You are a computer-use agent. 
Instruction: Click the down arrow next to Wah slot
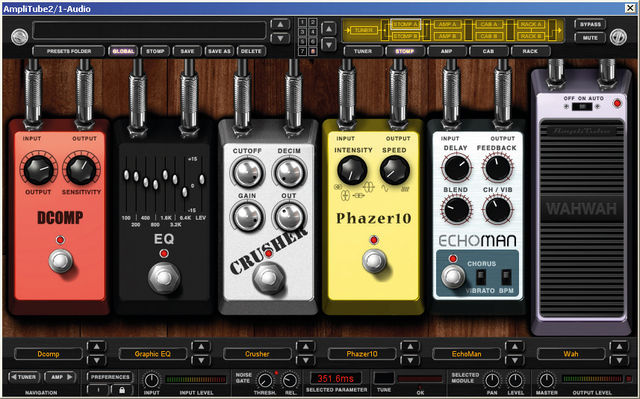(619, 360)
